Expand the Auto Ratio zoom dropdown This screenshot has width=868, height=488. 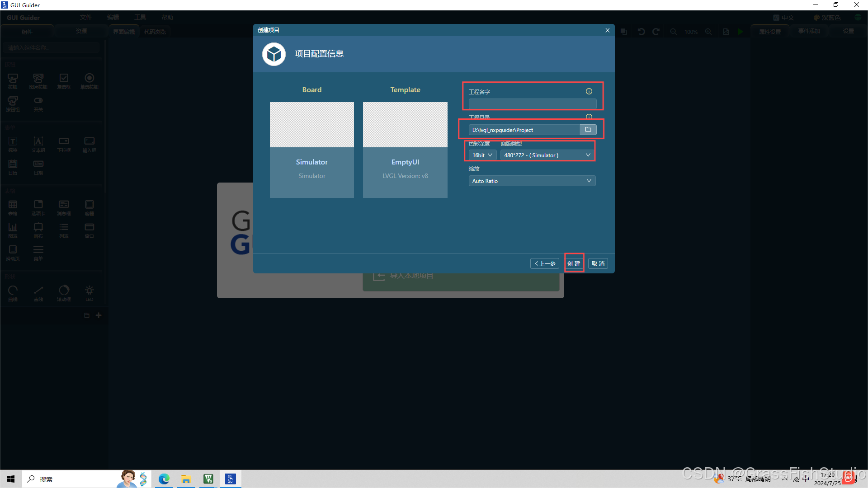(532, 181)
